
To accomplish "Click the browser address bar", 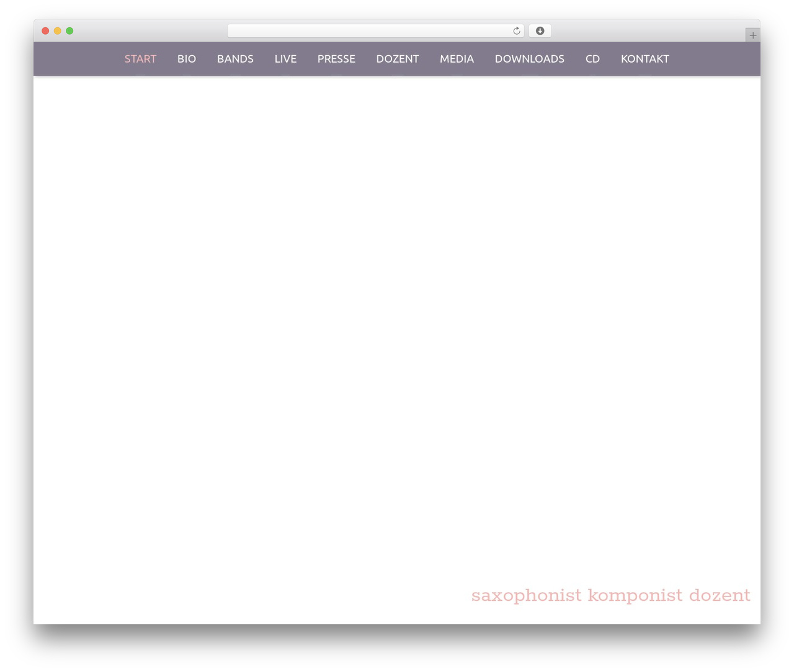I will tap(375, 31).
